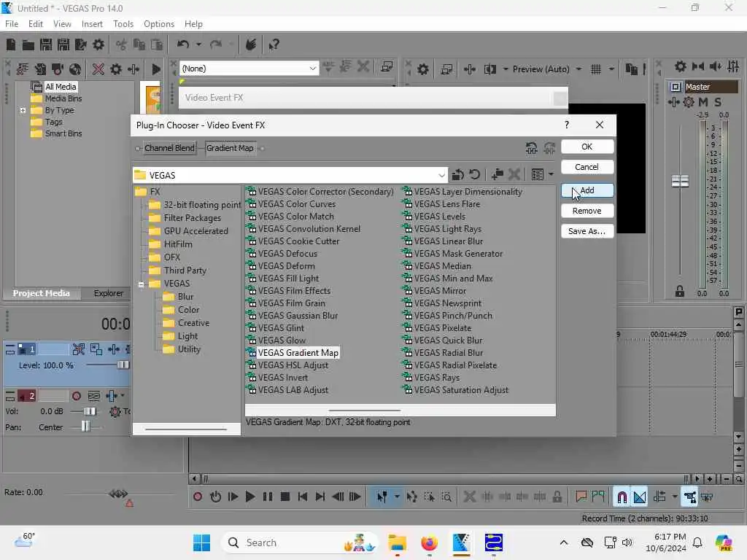Open the What's This help pointer

(274, 44)
